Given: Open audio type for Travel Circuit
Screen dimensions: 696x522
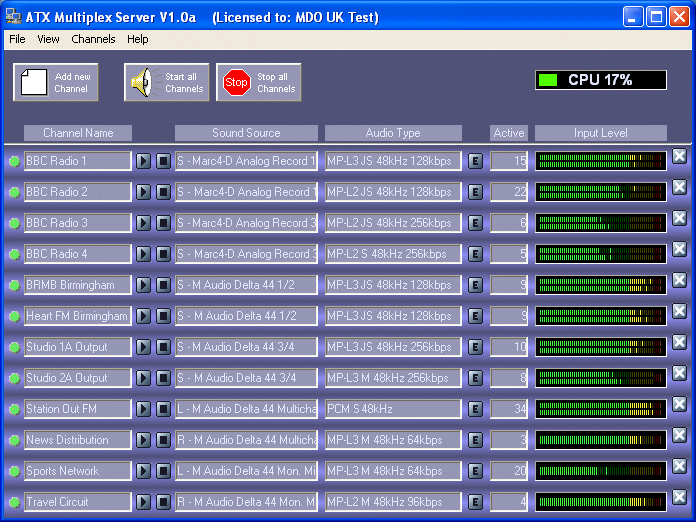Looking at the screenshot, I should tap(393, 502).
